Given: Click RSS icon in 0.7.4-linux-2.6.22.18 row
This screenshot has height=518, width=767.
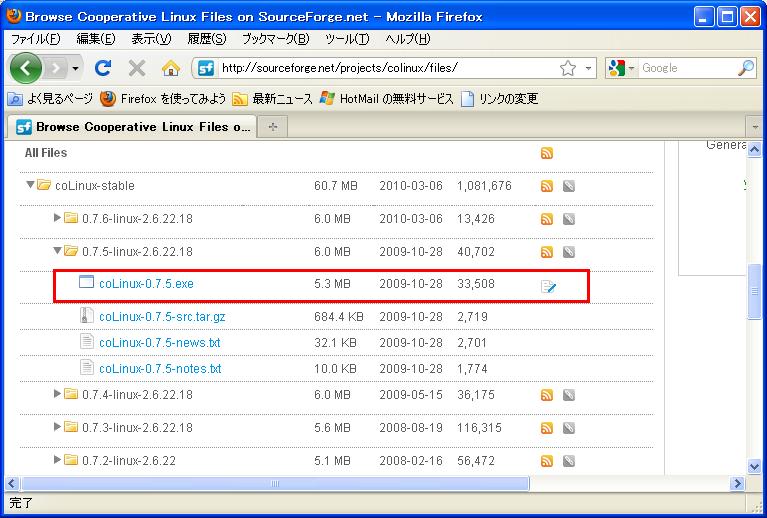Looking at the screenshot, I should [547, 395].
